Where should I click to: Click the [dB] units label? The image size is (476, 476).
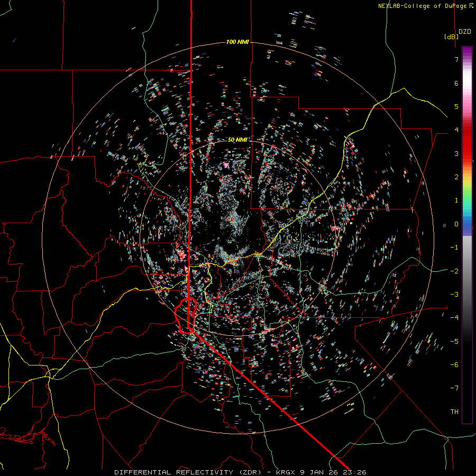tap(452, 36)
